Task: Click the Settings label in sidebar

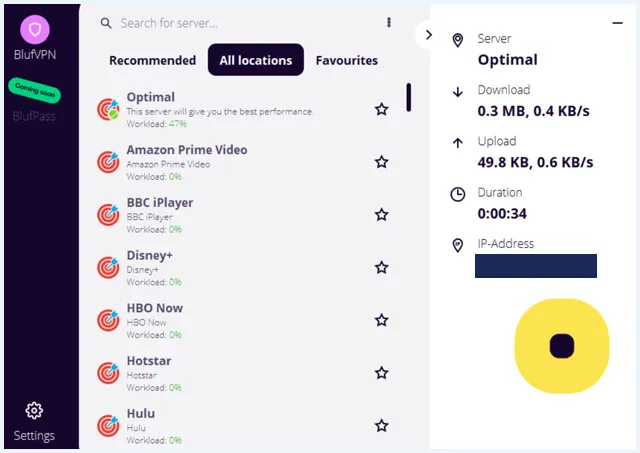Action: [x=34, y=435]
